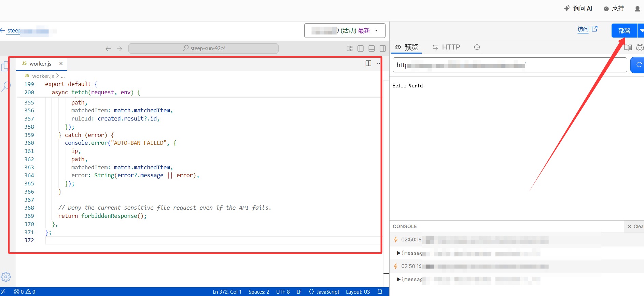The width and height of the screenshot is (644, 296).
Task: Click the blue 部署 deploy button
Action: point(624,31)
